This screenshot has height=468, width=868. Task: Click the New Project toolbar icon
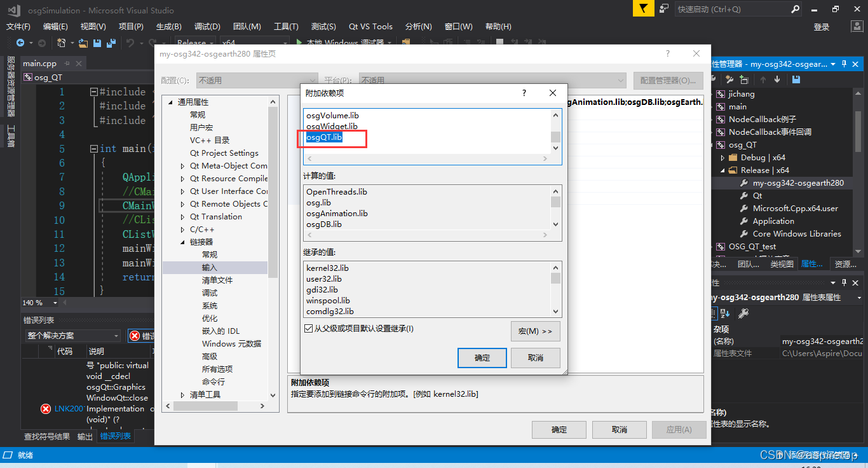61,43
